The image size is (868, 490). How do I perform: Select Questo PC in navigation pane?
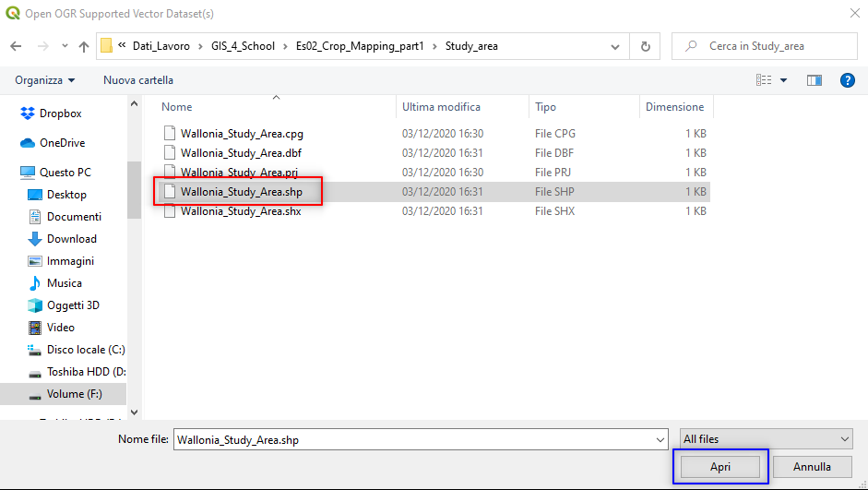(x=65, y=173)
